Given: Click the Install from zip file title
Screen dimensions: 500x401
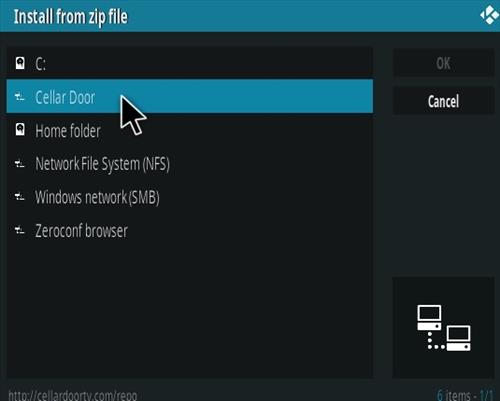Looking at the screenshot, I should 70,17.
